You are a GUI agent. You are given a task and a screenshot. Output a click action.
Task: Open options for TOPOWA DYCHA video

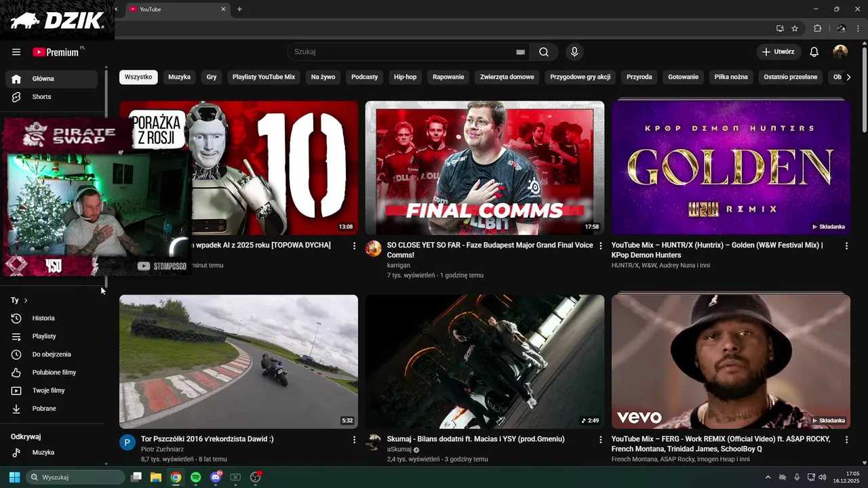pos(354,246)
